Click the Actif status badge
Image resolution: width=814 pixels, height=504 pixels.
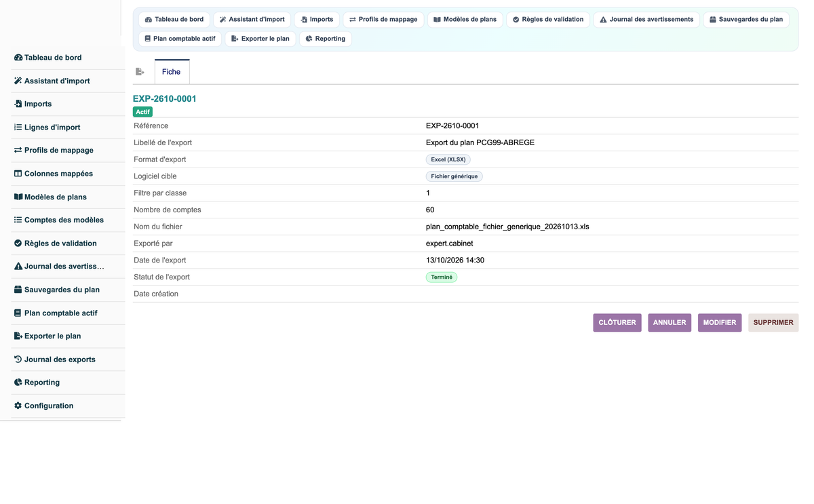coord(142,112)
